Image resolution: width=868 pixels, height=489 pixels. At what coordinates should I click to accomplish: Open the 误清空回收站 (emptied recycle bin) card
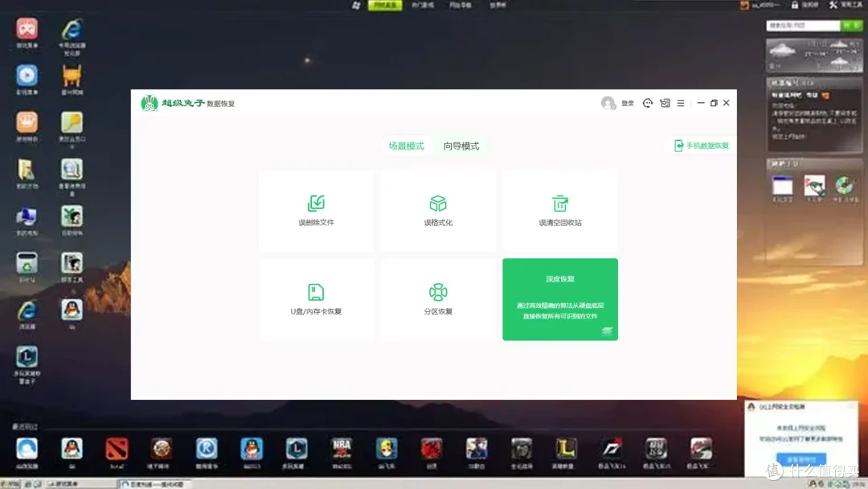[x=560, y=211]
